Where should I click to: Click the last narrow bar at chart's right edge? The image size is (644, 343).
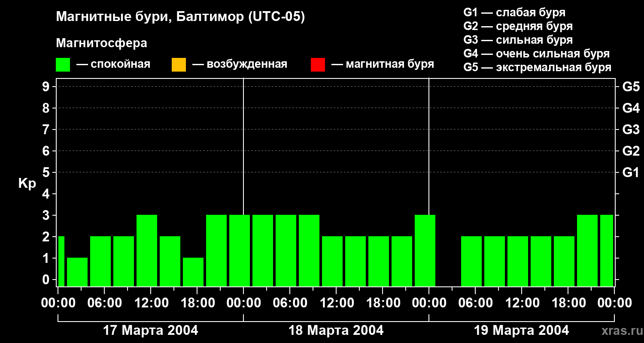pyautogui.click(x=606, y=250)
